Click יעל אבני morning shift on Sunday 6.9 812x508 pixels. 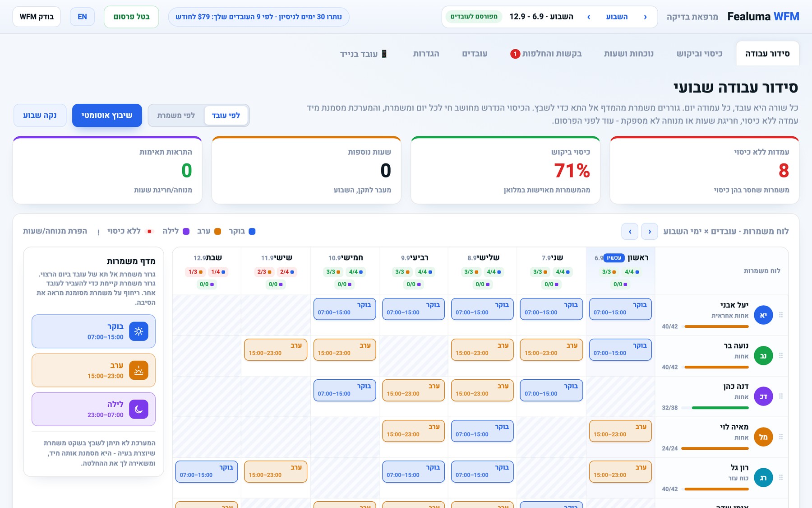pos(620,309)
